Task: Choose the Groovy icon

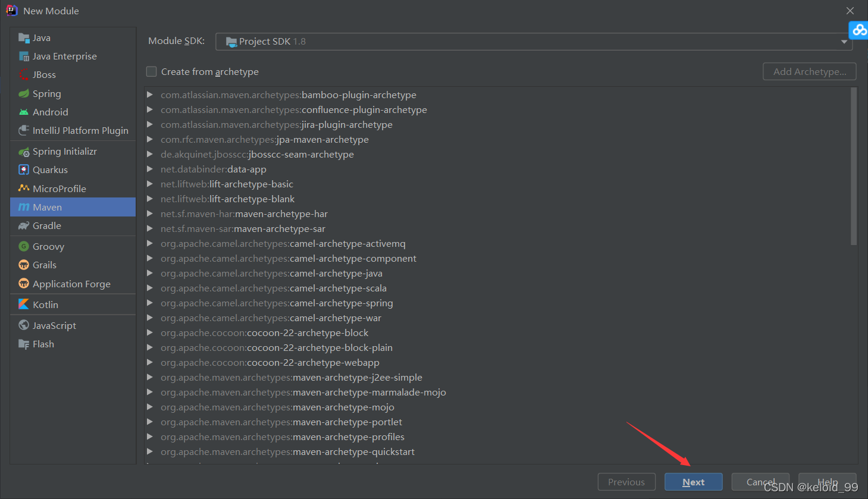Action: click(x=24, y=247)
